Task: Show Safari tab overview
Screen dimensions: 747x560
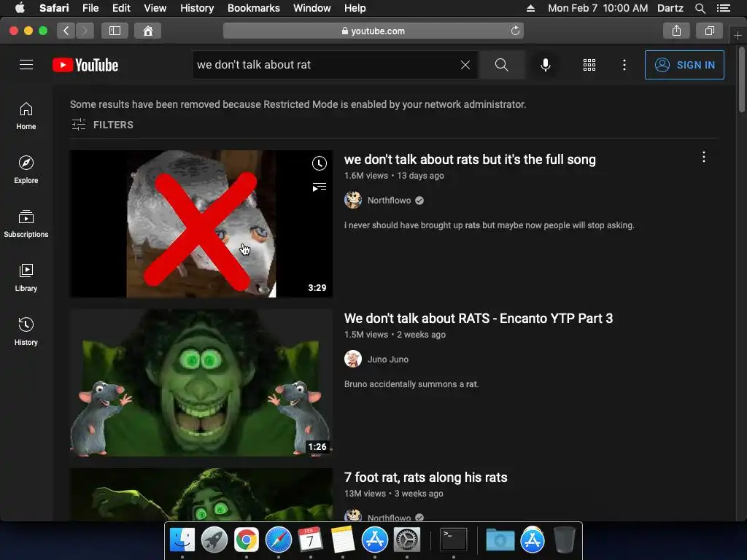Action: (709, 31)
